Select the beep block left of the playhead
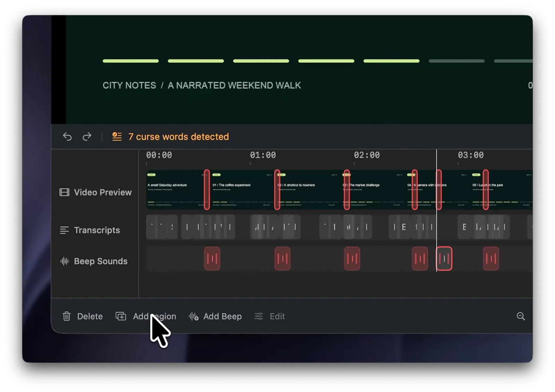This screenshot has width=555, height=392. 420,259
